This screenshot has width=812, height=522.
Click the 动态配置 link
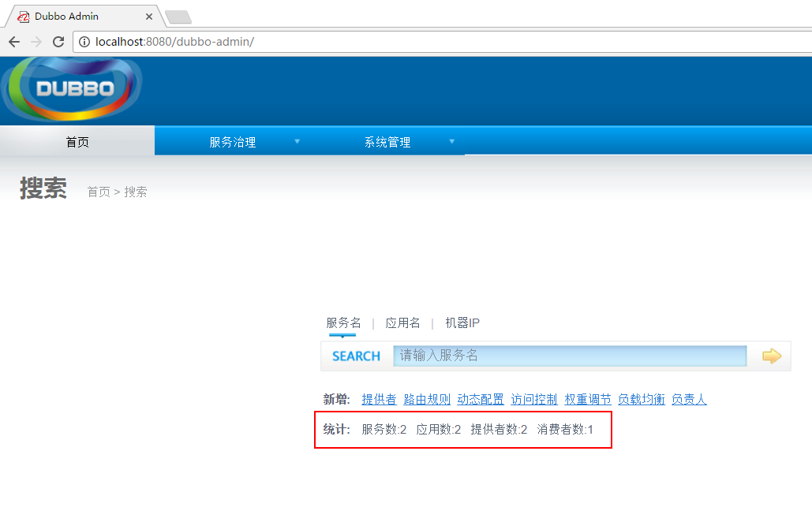tap(481, 400)
